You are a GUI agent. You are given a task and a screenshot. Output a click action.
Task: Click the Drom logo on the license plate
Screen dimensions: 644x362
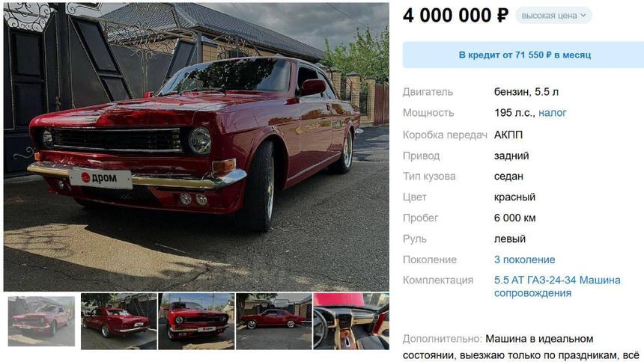[100, 177]
